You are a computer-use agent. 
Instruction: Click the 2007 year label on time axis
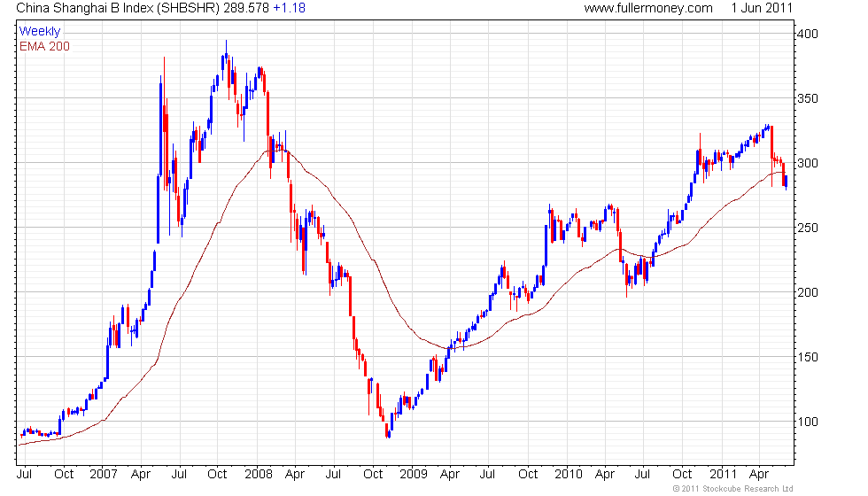coord(104,475)
